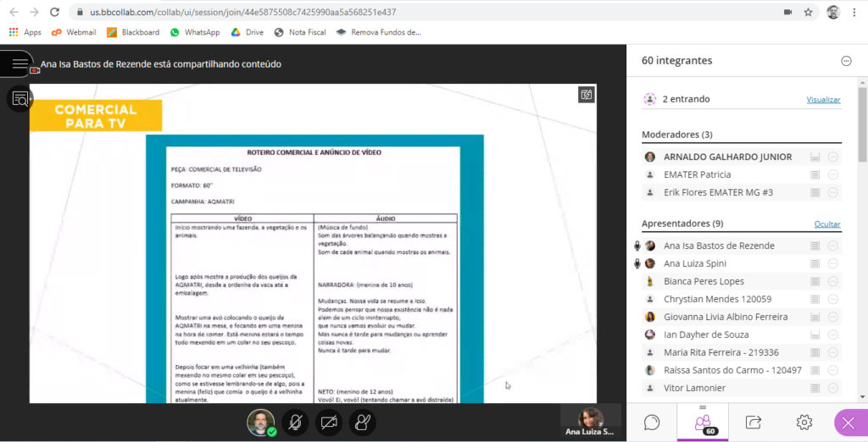Screen dimensions: 868x442
Task: Open my status and settings avatar
Action: (x=260, y=422)
